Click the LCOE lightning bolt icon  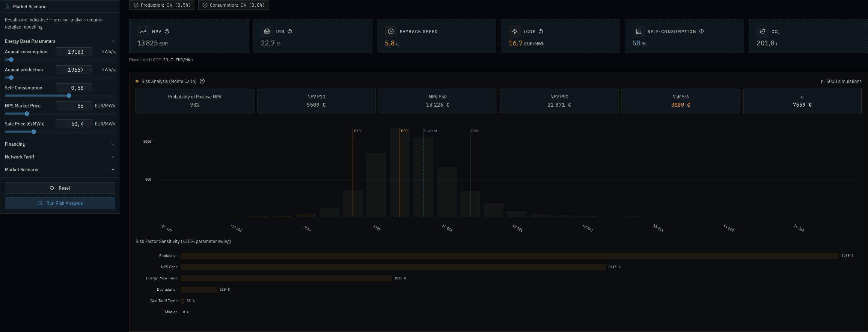click(515, 32)
